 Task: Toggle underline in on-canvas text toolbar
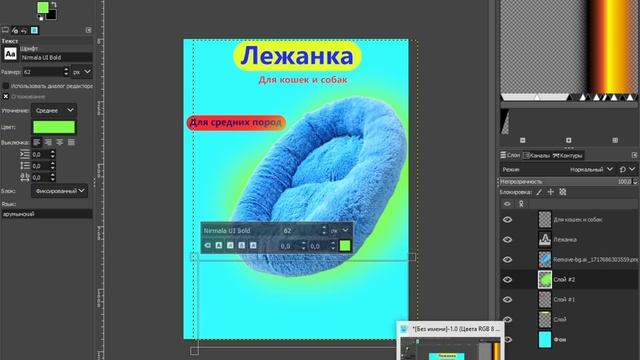tap(242, 245)
